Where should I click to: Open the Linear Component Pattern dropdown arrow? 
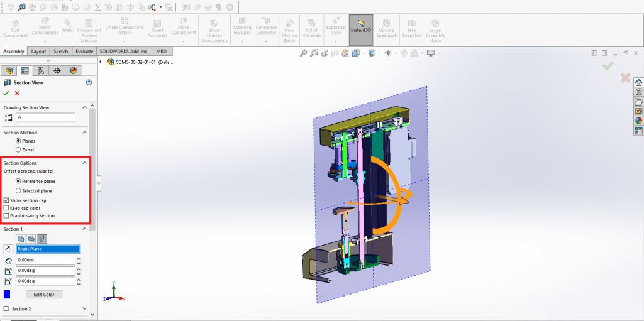(124, 41)
